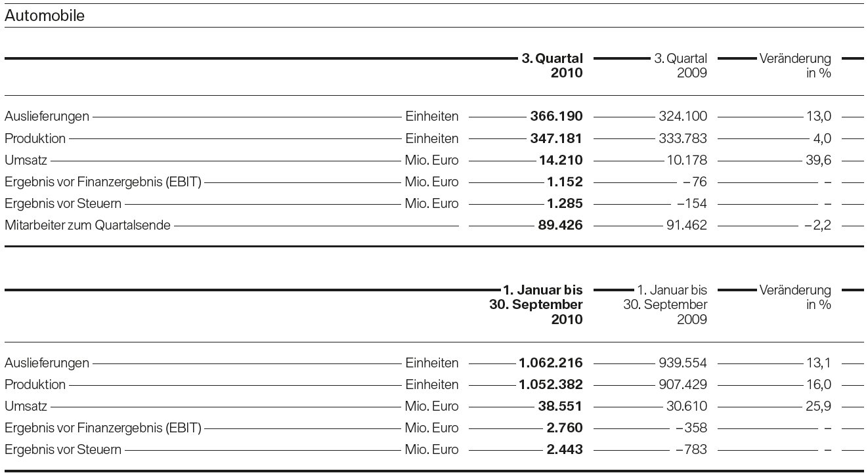Click the Mitarbeiter zum Quartalsende row label
868x475 pixels.
tap(87, 225)
